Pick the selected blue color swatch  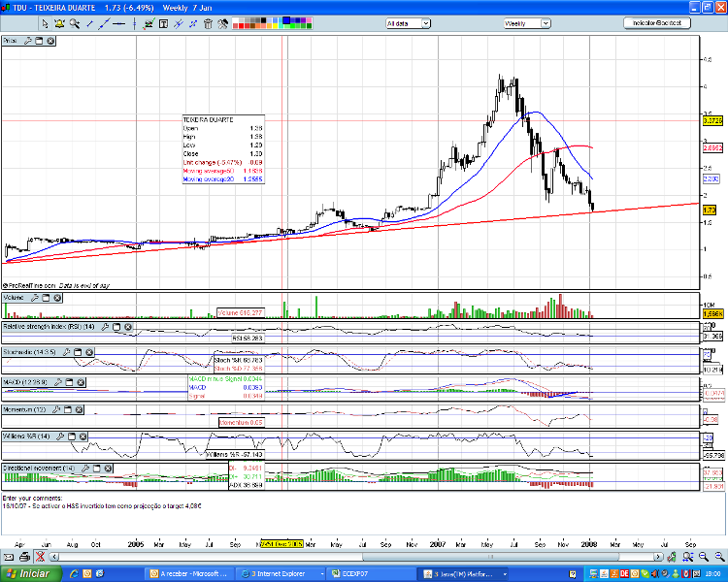point(286,20)
